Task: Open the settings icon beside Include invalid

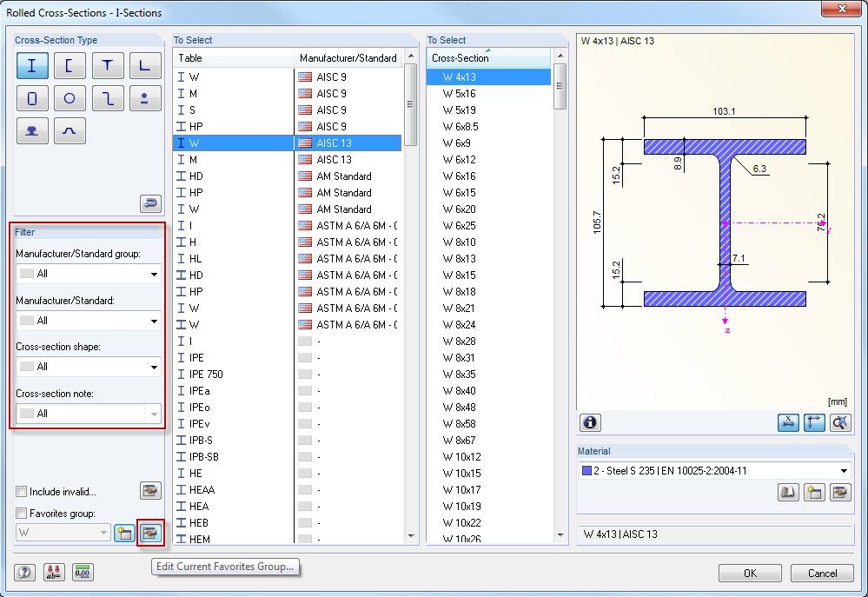Action: pos(150,491)
